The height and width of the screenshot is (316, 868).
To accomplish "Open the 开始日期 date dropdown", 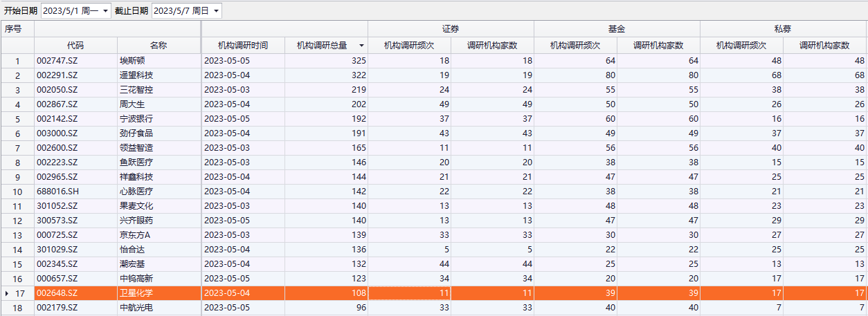I will (105, 11).
